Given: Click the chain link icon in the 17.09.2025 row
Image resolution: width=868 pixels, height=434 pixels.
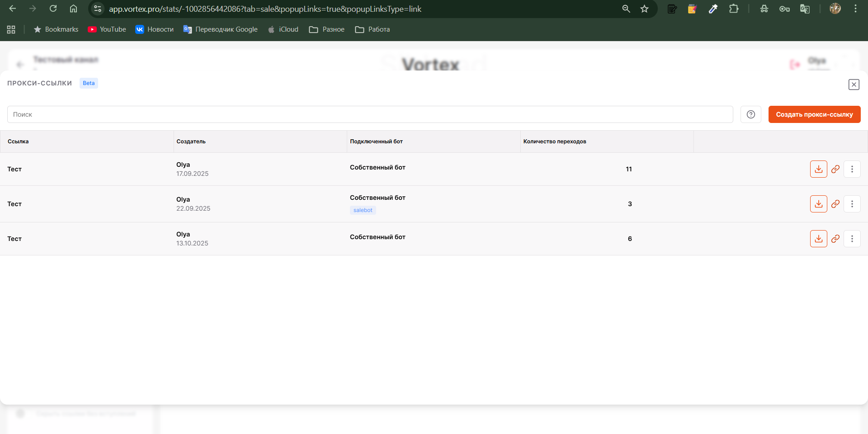Looking at the screenshot, I should point(835,169).
